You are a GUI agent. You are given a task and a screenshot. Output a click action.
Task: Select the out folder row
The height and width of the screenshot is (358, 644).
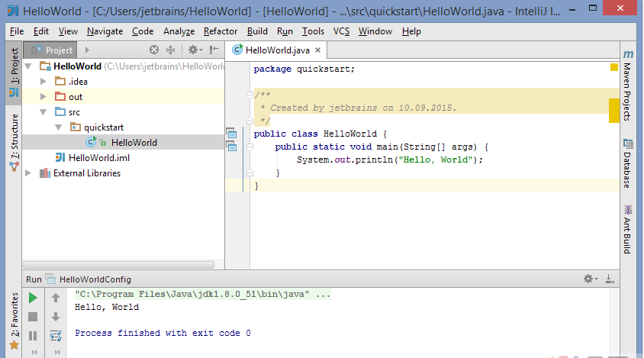click(124, 97)
